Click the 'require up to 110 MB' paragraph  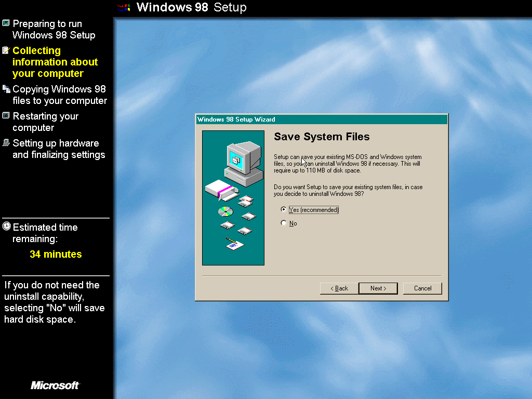coord(348,164)
